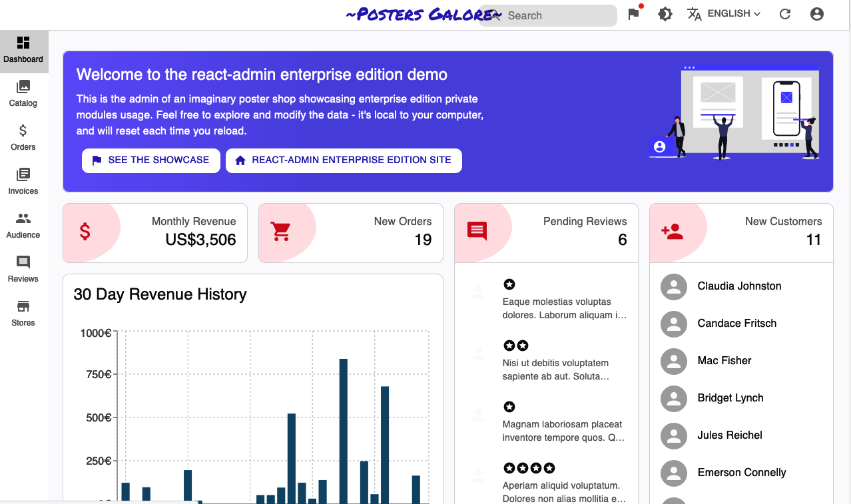This screenshot has height=504, width=851.
Task: Open customer Emerson Connelly
Action: click(x=741, y=473)
